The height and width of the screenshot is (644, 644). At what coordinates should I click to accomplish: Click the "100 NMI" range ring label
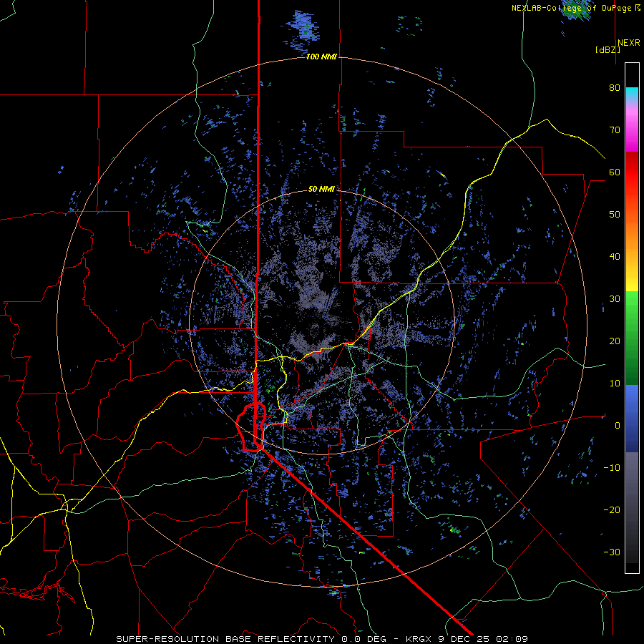(321, 57)
